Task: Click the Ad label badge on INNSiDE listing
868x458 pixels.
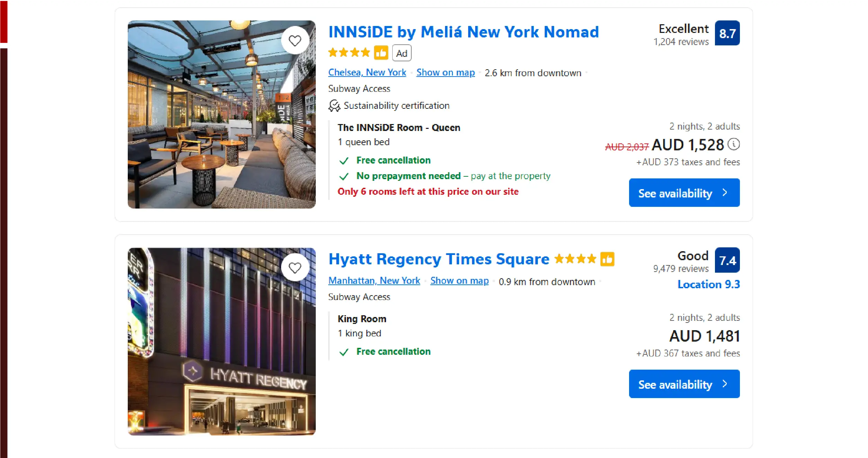Action: (x=402, y=53)
